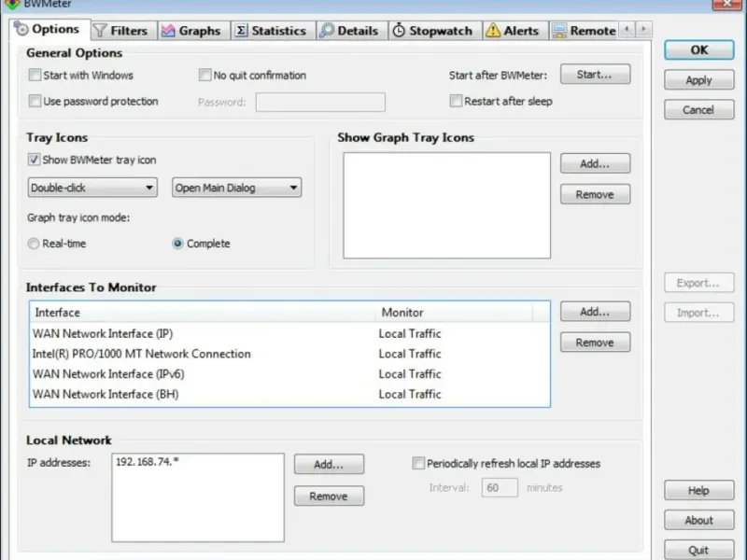
Task: Click the Alerts warning triangle icon
Action: (493, 31)
